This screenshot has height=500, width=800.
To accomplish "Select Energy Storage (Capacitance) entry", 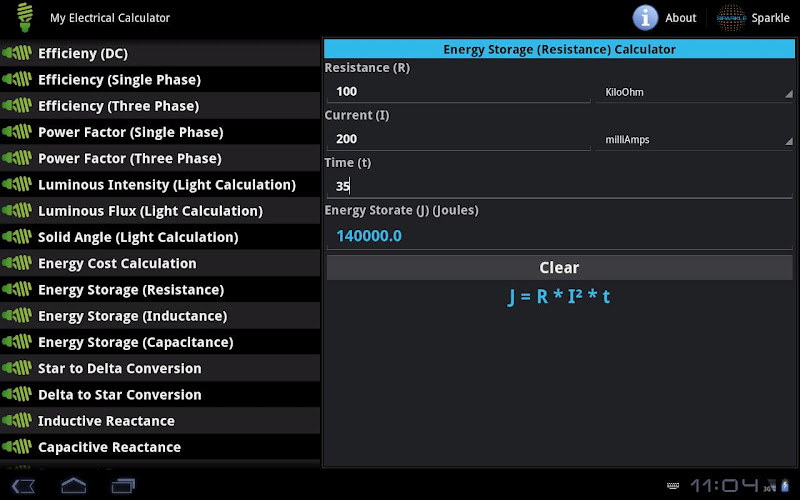I will [160, 342].
